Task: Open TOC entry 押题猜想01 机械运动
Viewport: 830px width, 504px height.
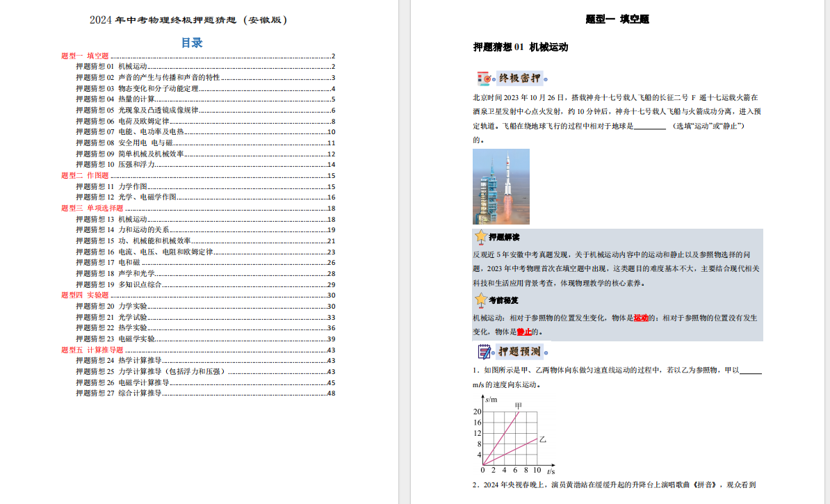Action: pos(205,67)
